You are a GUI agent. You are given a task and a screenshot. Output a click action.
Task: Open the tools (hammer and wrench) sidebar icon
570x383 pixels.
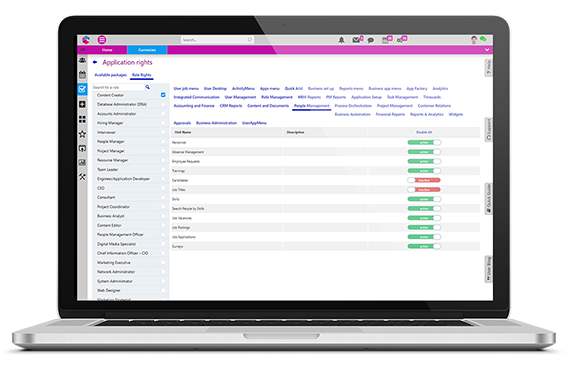click(x=83, y=177)
